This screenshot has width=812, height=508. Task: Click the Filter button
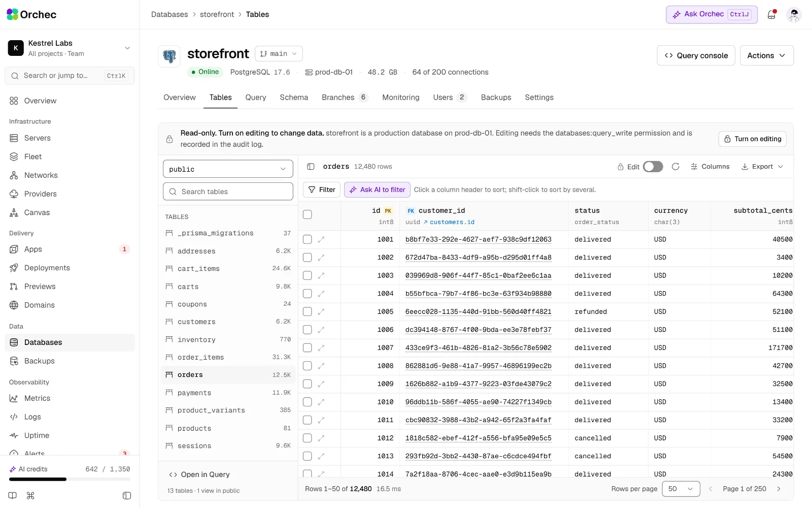coord(322,190)
